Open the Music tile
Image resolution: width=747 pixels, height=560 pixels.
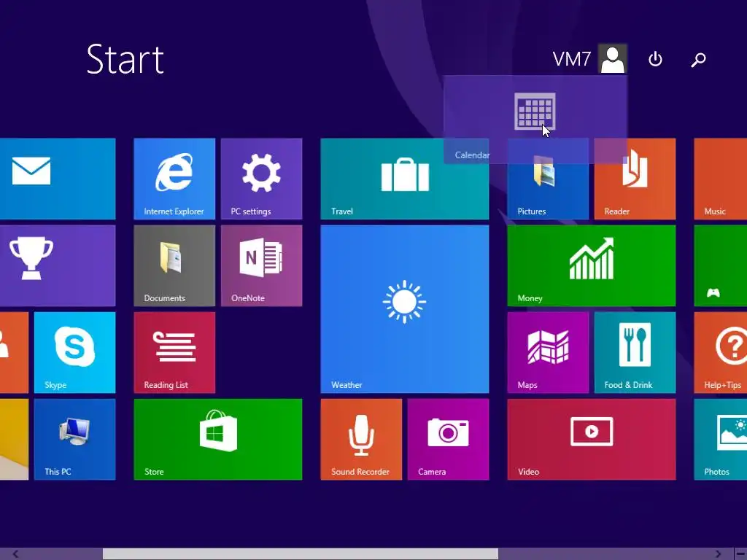pos(720,179)
